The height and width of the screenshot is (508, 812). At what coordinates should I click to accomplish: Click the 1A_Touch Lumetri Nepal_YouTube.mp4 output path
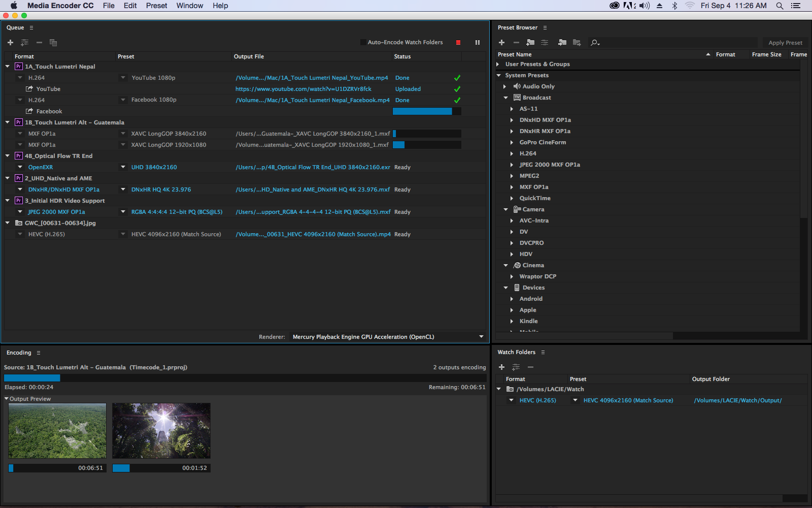click(x=312, y=78)
